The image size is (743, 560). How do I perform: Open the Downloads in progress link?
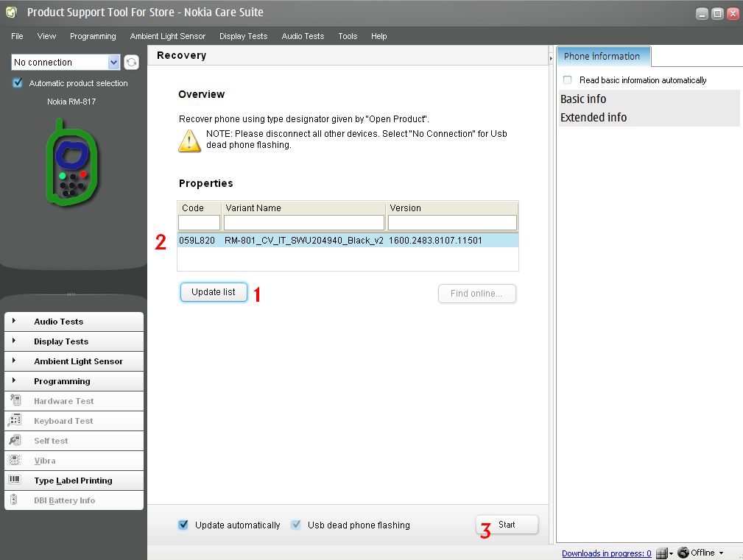[x=606, y=553]
